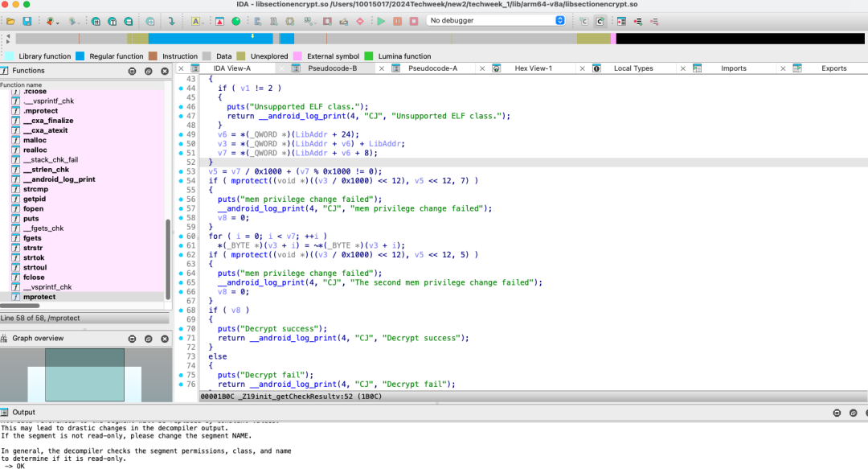Click the run-to-cursor diamond icon

click(360, 22)
